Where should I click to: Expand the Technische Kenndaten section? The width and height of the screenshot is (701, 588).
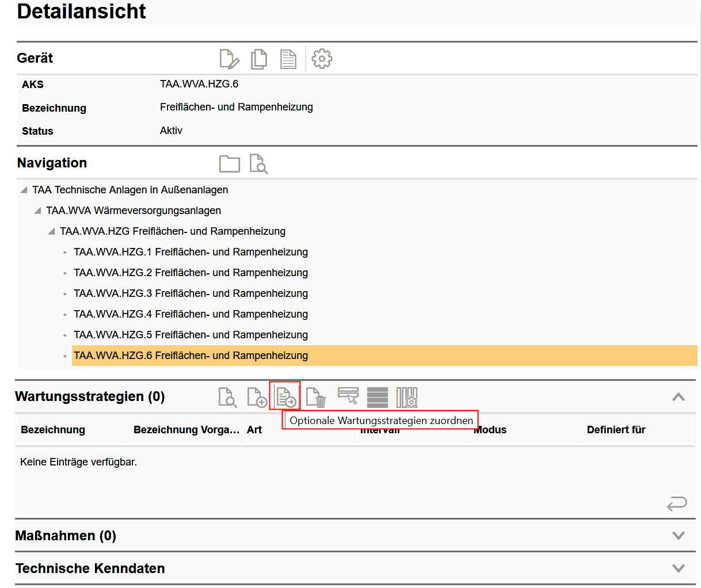pyautogui.click(x=679, y=568)
